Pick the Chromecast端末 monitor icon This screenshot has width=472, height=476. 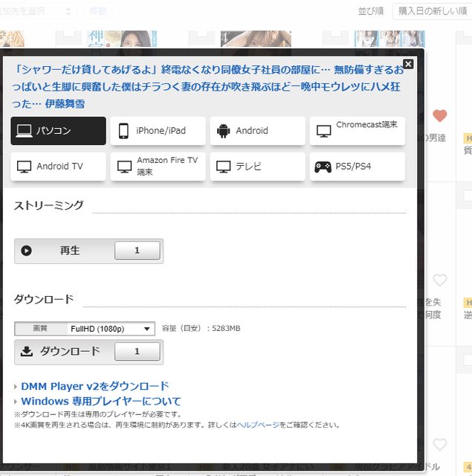click(323, 131)
